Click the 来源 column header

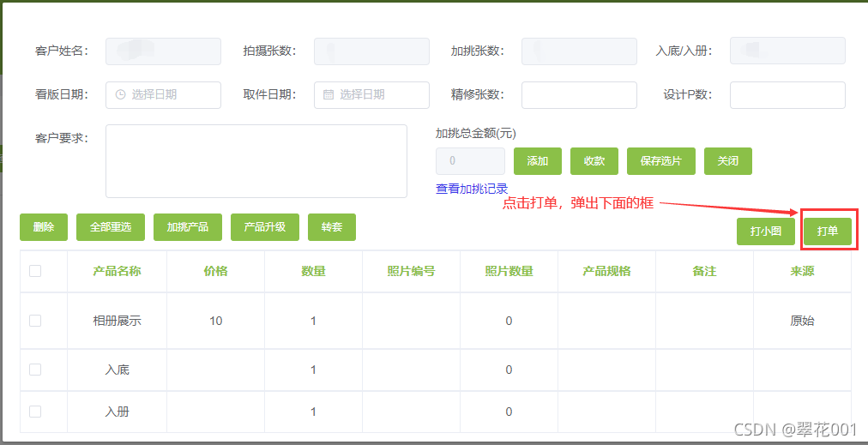click(802, 271)
